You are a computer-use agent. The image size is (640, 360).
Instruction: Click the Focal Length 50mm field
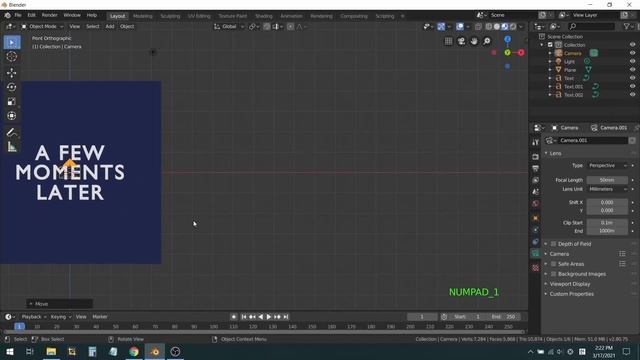coord(607,180)
